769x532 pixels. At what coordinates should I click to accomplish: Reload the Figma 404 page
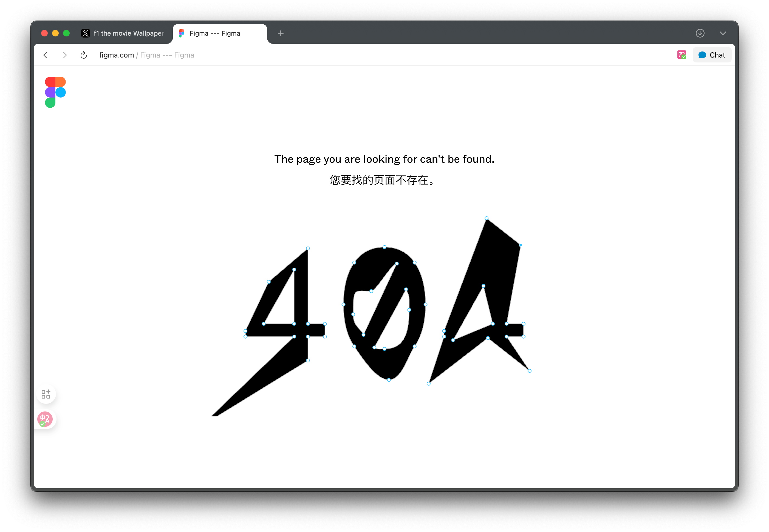(x=84, y=55)
